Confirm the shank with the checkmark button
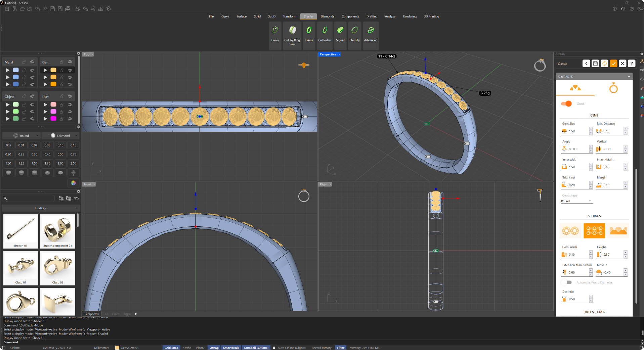This screenshot has width=644, height=350. (x=613, y=63)
